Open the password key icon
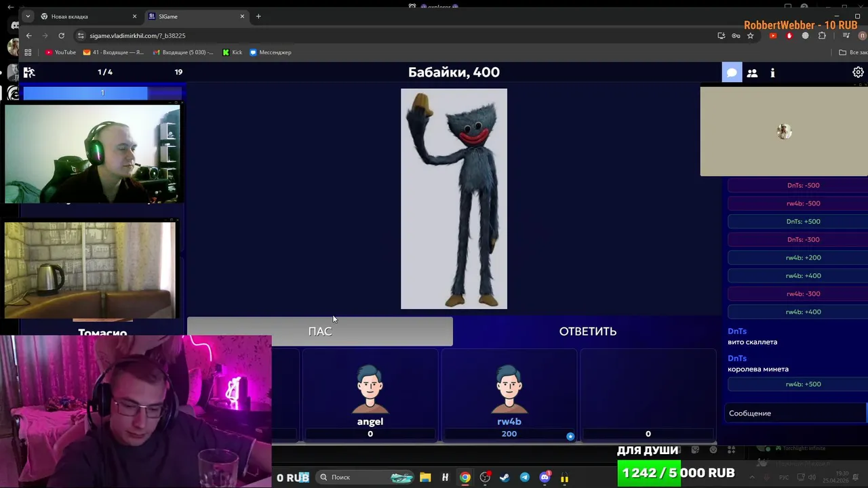Screen dimensions: 868x488 point(736,35)
